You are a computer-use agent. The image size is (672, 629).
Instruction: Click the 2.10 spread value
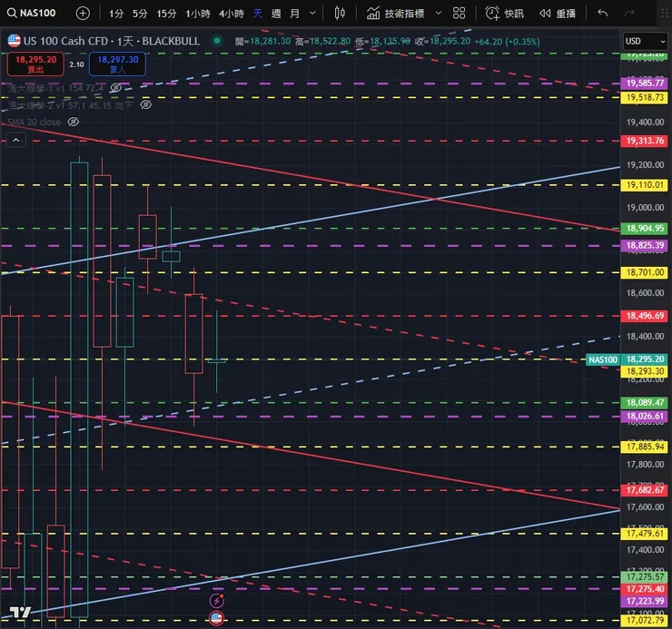point(76,64)
